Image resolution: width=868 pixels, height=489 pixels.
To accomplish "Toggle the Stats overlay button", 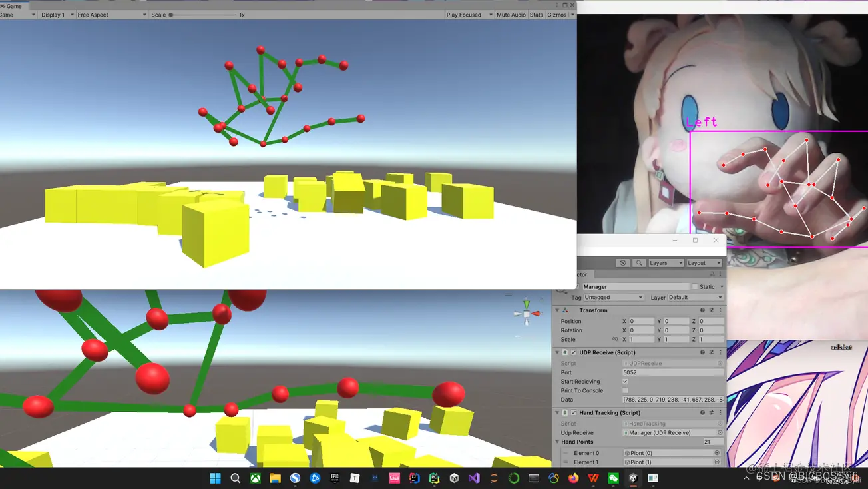I will [x=537, y=15].
